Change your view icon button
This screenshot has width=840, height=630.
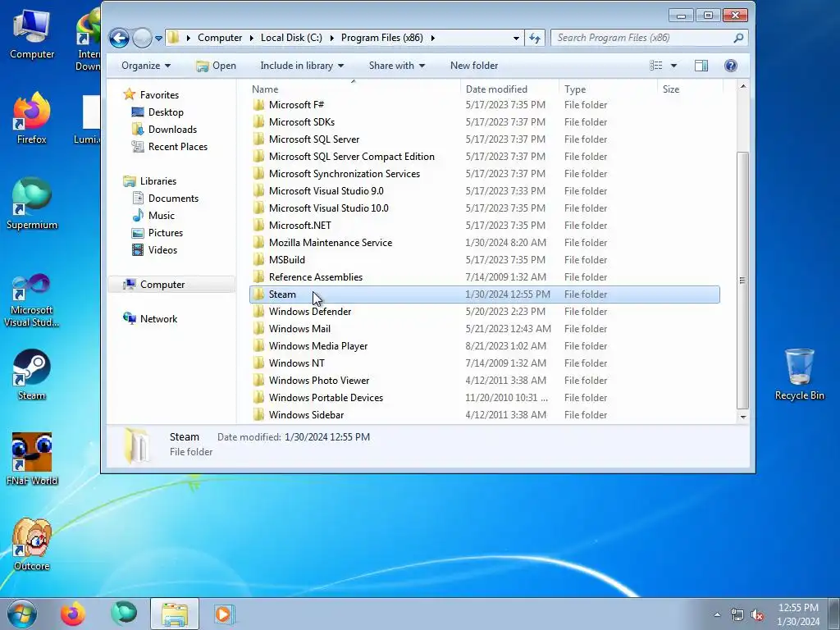point(655,66)
